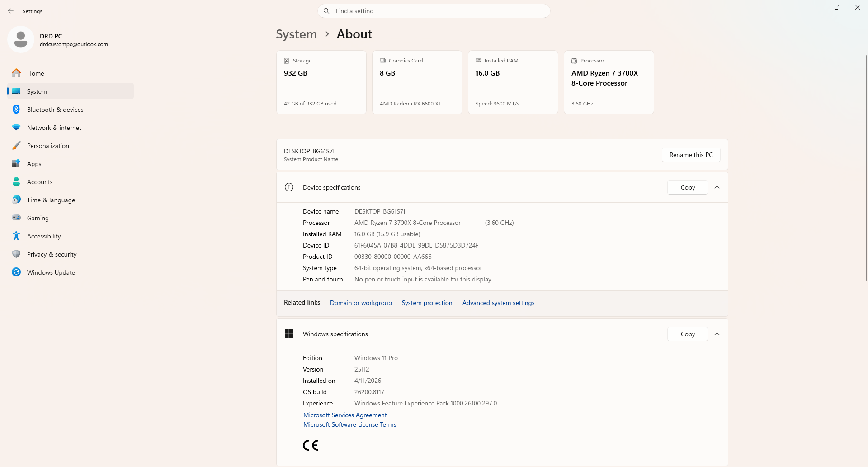Open Accounts settings
Viewport: 868px width, 467px height.
[x=71, y=181]
